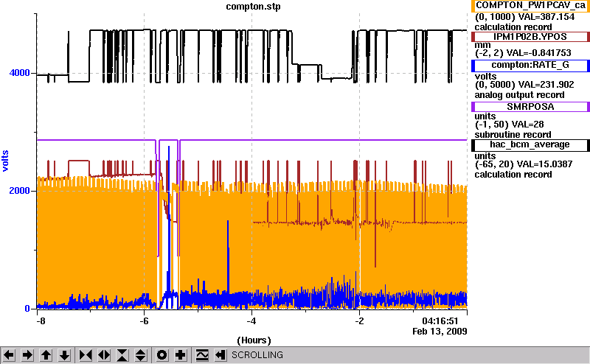The width and height of the screenshot is (590, 364).
Task: Select the compton:RATE_G curve legend
Action: (x=530, y=65)
